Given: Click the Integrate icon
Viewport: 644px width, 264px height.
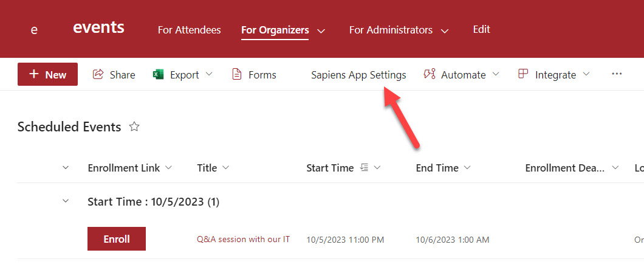Looking at the screenshot, I should 523,74.
